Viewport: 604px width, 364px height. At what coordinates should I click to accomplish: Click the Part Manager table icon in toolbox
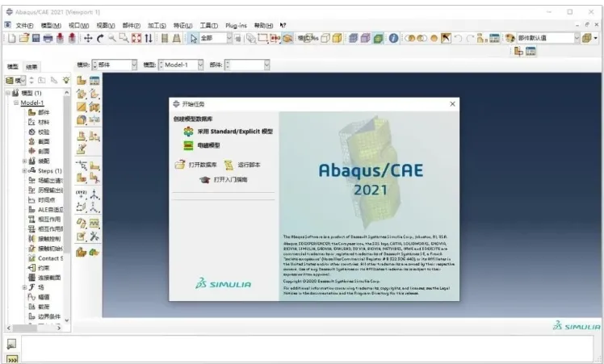94,80
